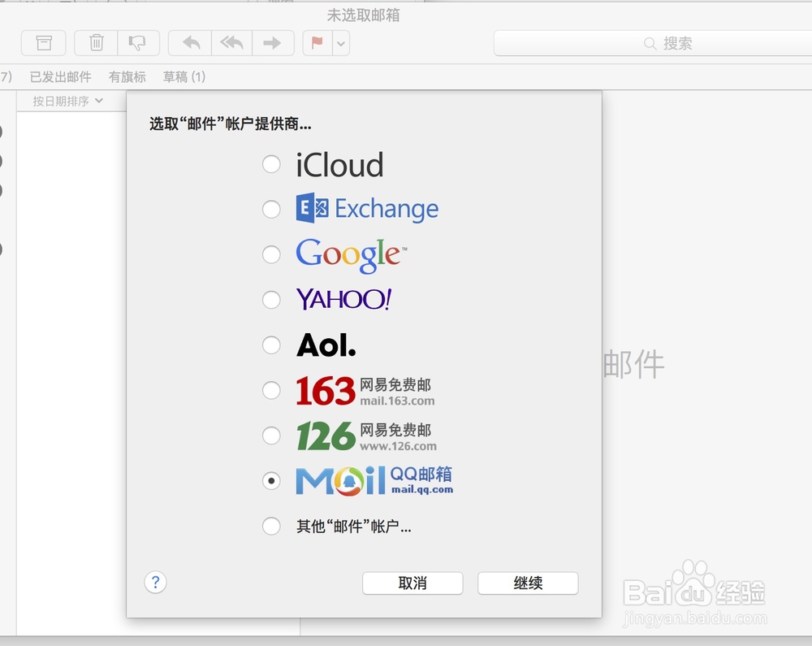
Task: Open the flag dropdown arrow
Action: click(x=341, y=43)
